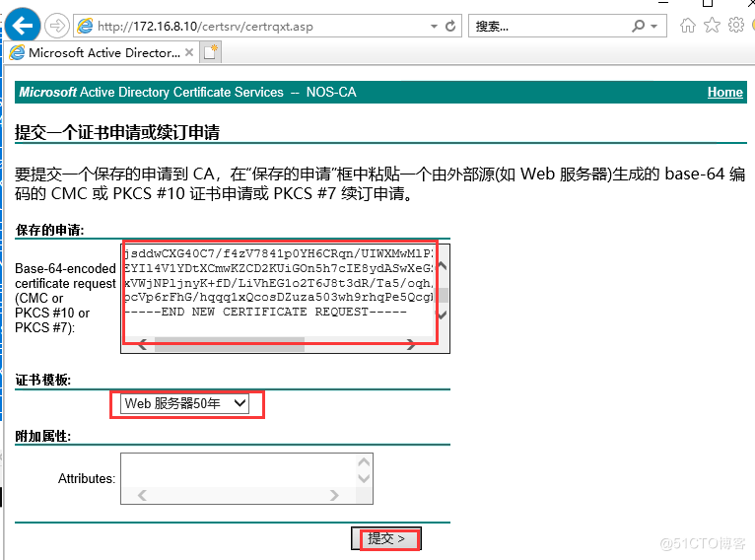Close the Microsoft Active Directory tab
Viewport: 755px width, 560px height.
click(189, 52)
